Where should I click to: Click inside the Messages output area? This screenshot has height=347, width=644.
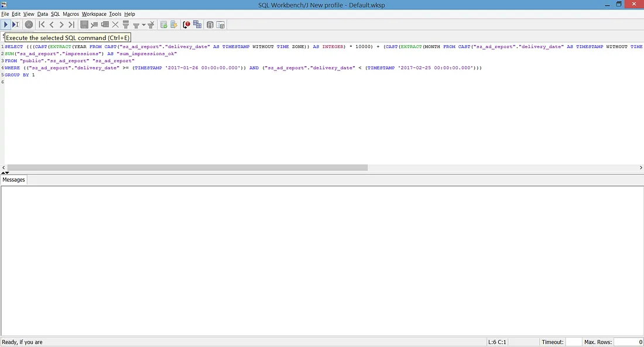pos(322,261)
